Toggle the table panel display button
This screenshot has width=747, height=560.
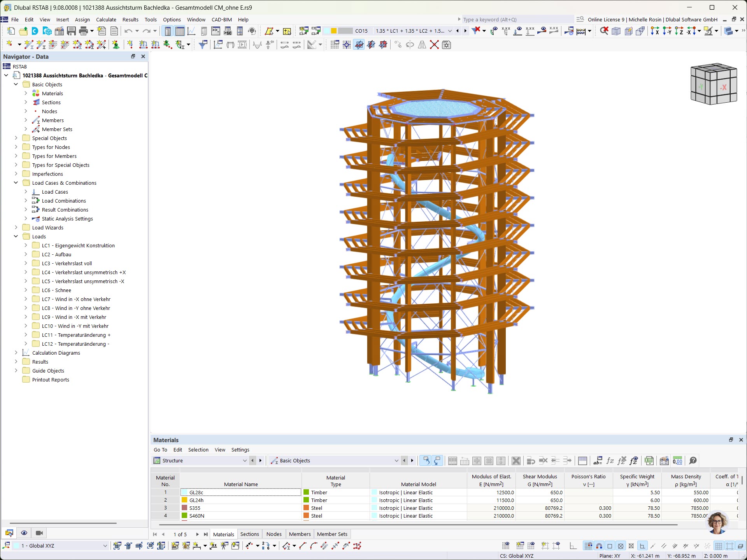180,31
